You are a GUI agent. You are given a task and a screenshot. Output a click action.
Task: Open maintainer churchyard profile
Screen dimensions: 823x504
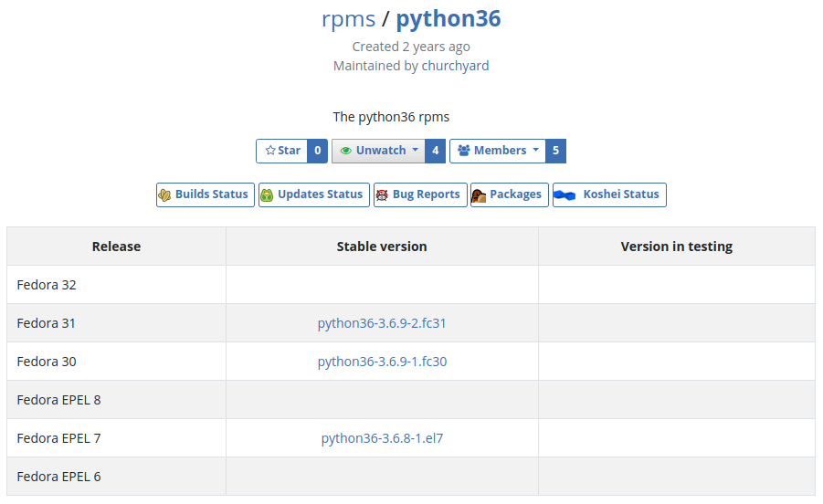[x=455, y=66]
